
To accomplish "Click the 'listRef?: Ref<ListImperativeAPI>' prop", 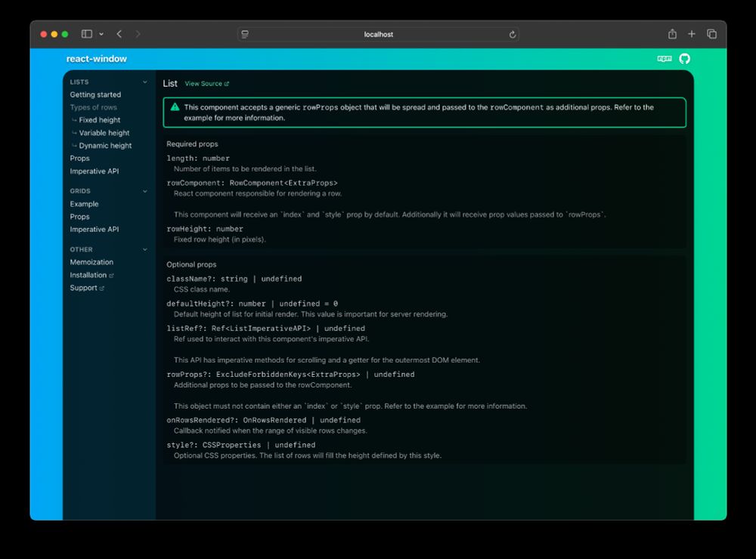I will [239, 329].
